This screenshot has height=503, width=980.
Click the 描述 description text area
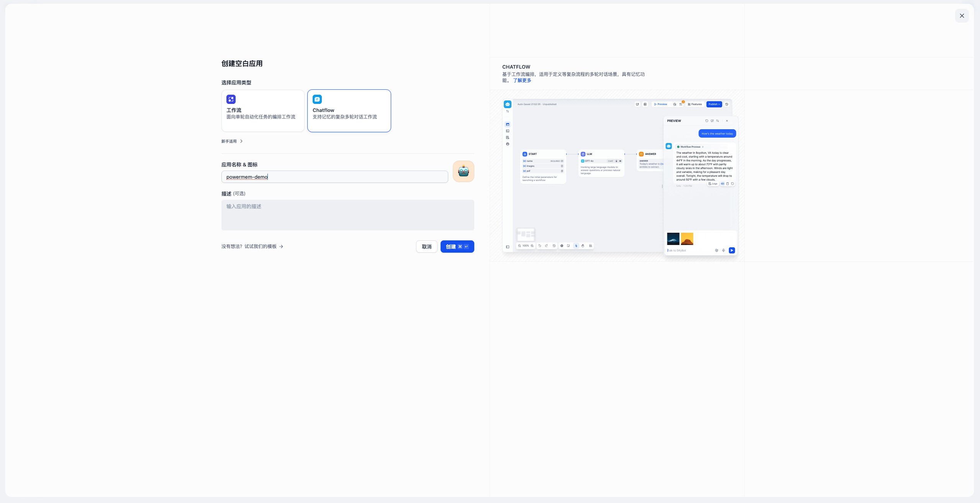coord(347,215)
